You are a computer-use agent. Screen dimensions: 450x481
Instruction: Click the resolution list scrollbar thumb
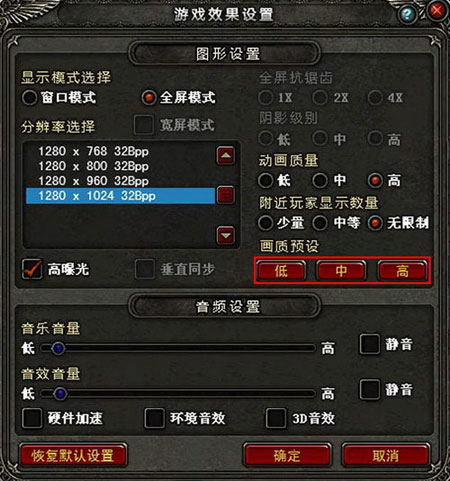(226, 195)
